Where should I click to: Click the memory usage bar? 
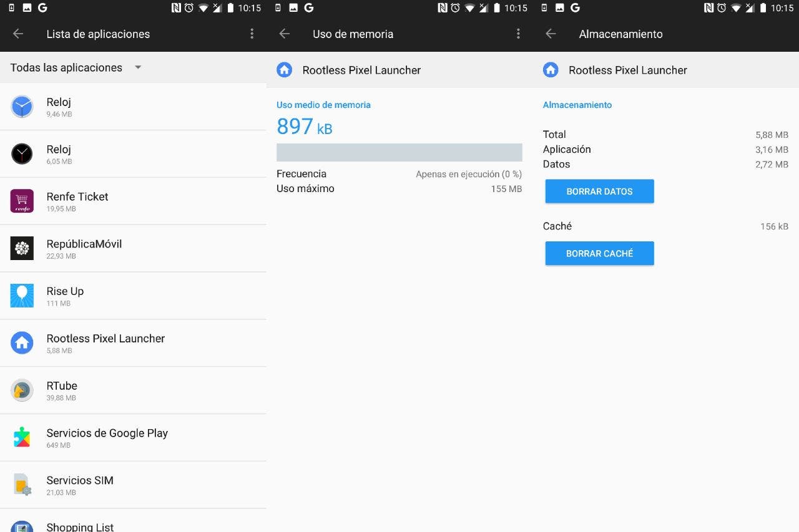(399, 152)
